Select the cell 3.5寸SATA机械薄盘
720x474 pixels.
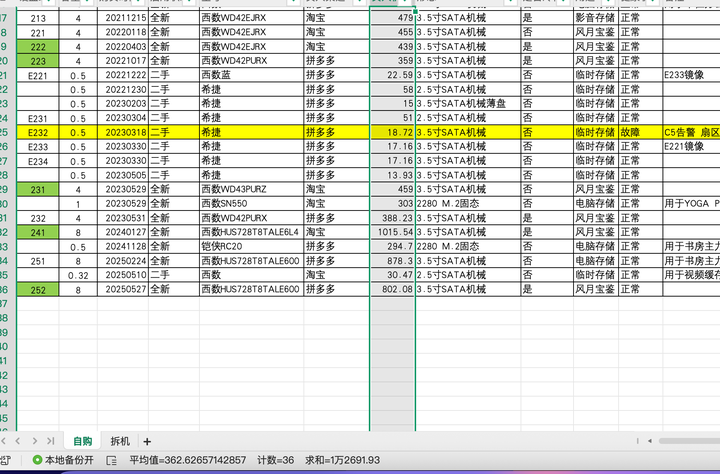pos(468,104)
